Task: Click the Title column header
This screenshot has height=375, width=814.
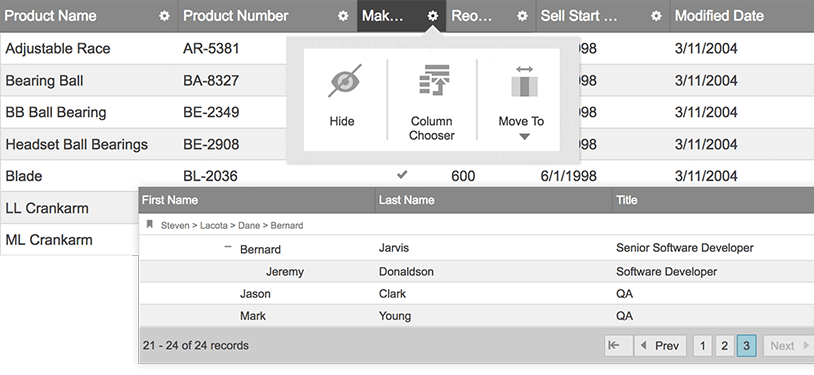Action: click(627, 200)
